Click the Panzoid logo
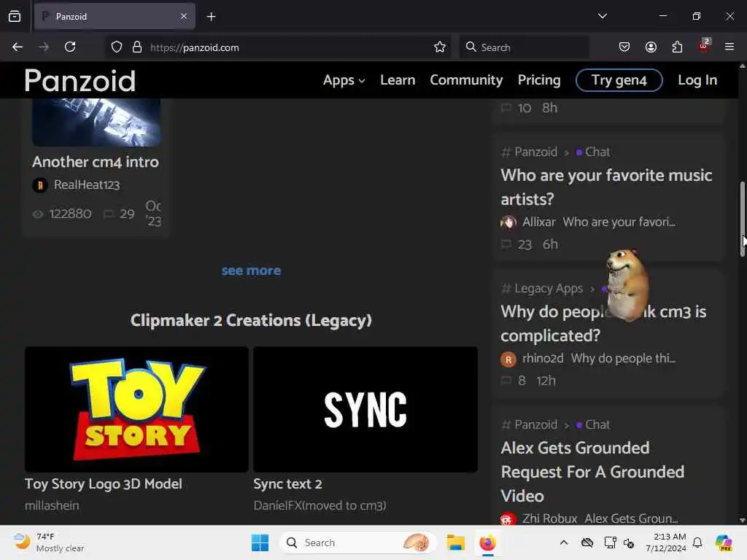Screen dimensions: 747x560 (80, 80)
